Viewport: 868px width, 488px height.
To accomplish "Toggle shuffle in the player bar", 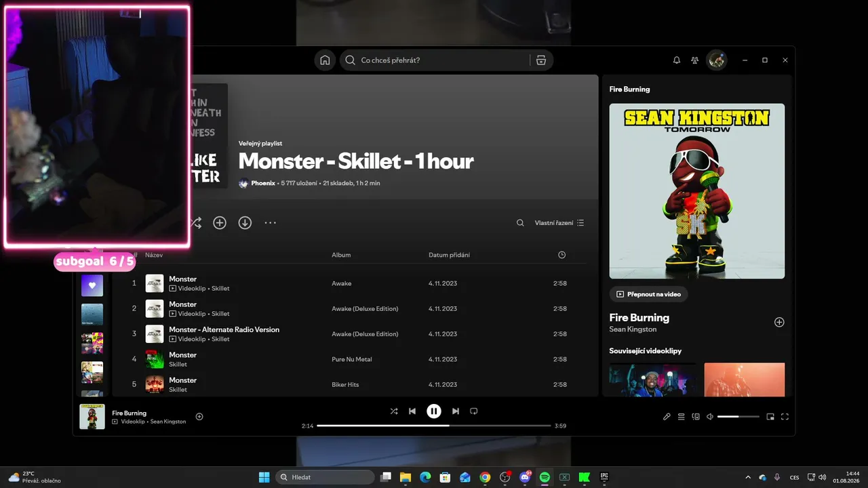I will coord(394,411).
